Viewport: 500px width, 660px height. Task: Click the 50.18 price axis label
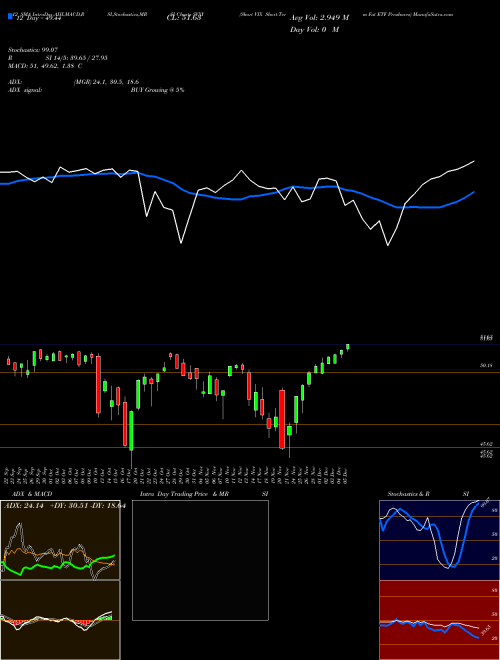tap(486, 366)
